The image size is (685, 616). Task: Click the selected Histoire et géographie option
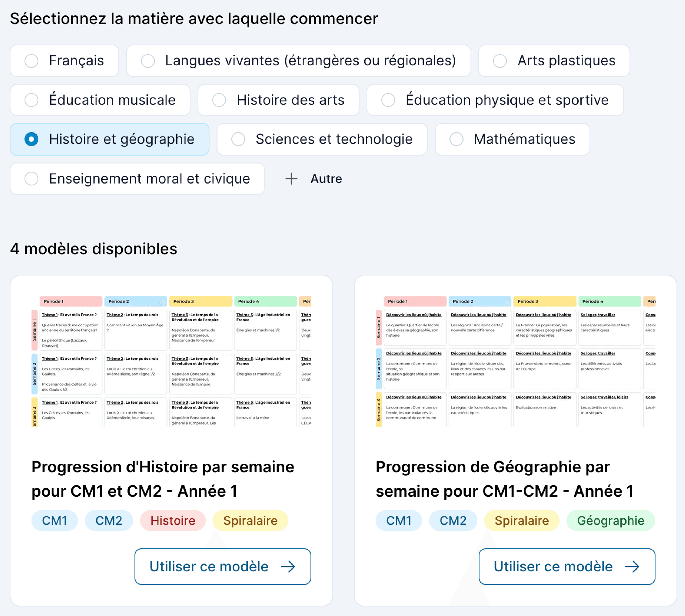(110, 139)
